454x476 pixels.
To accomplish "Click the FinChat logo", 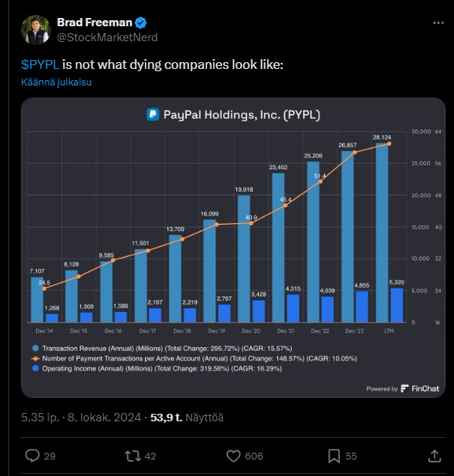I will tap(419, 388).
